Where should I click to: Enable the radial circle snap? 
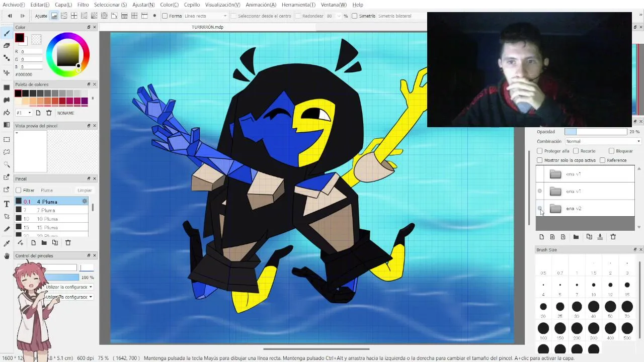pos(104,16)
